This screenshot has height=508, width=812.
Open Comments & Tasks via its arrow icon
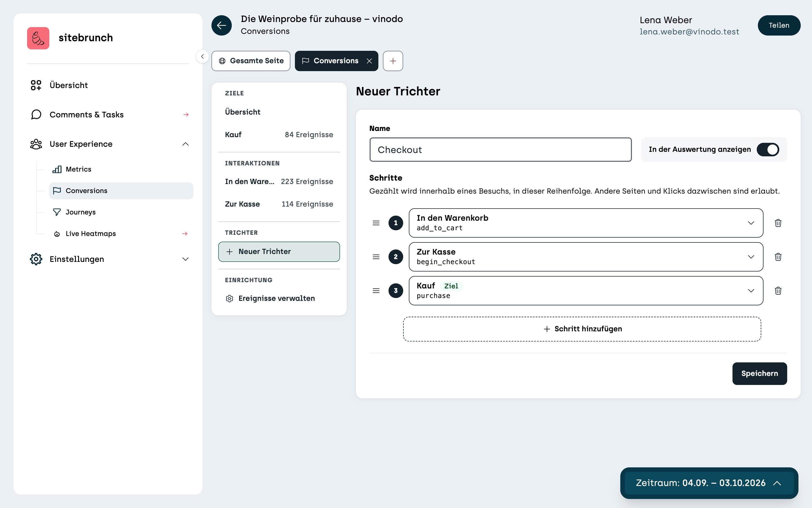point(186,115)
